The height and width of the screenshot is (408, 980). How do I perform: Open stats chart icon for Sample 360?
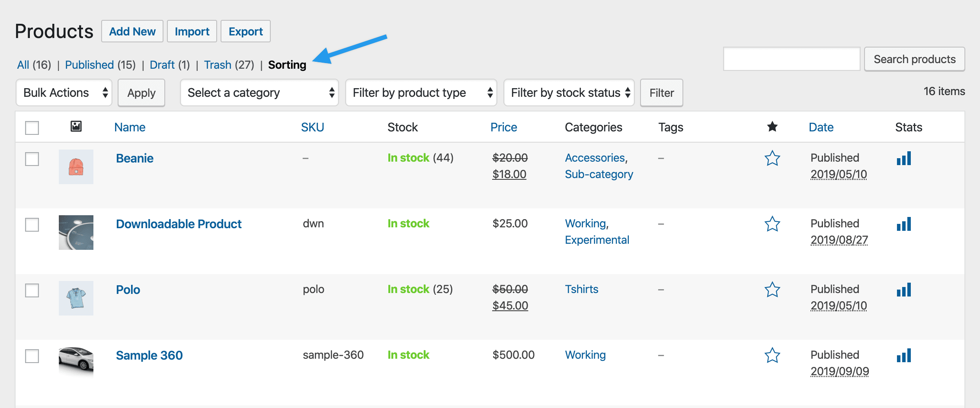903,356
